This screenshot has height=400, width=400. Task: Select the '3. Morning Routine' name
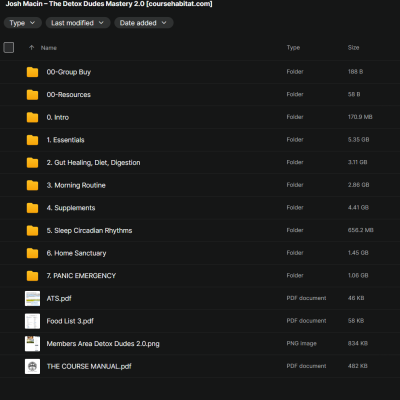tap(76, 185)
